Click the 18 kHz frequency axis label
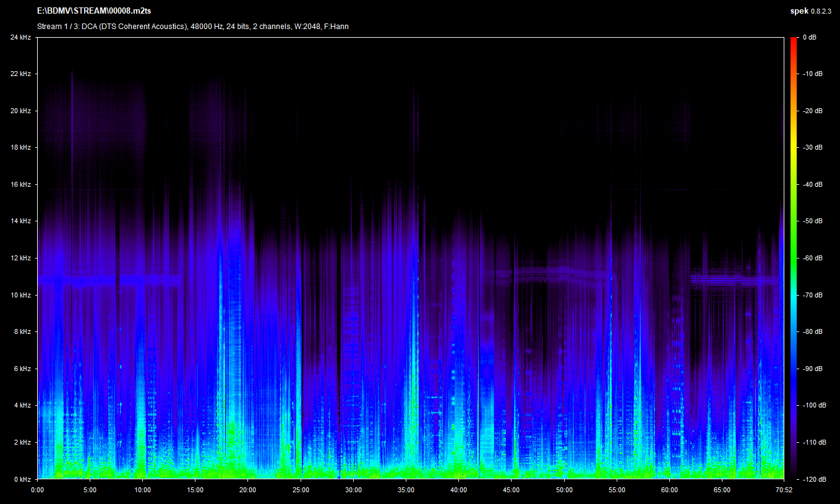Viewport: 840px width, 504px height. click(x=20, y=148)
